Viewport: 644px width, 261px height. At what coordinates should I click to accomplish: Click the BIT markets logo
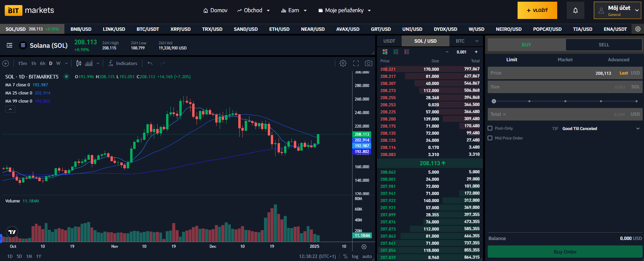click(29, 10)
